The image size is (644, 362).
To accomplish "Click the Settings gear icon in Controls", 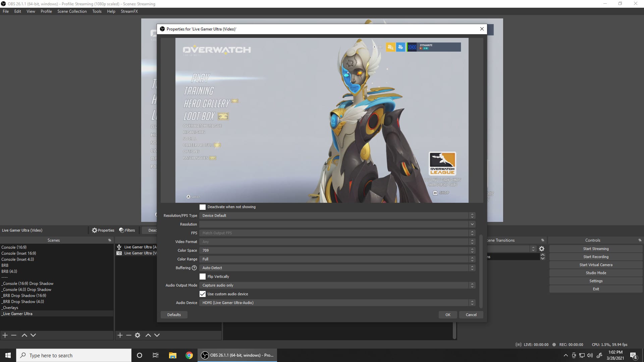I will click(x=541, y=248).
